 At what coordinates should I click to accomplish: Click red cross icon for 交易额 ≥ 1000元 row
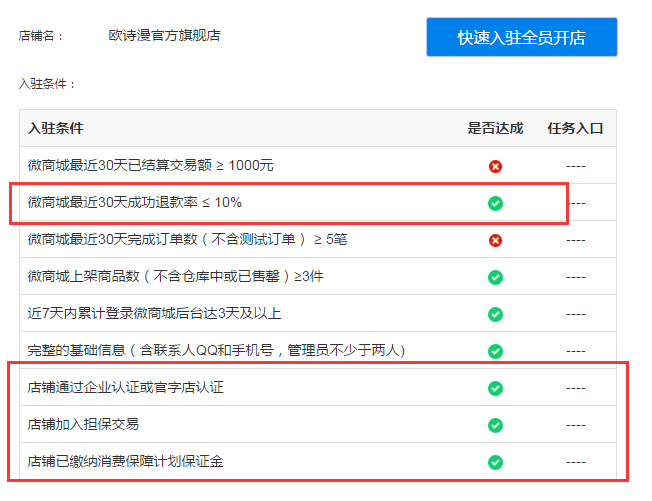point(495,166)
